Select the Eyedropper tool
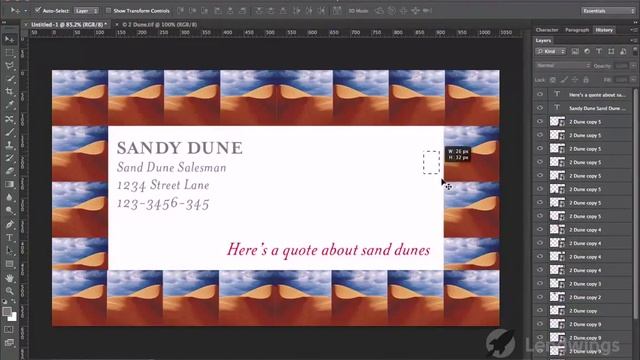Image resolution: width=640 pixels, height=360 pixels. pos(9,105)
